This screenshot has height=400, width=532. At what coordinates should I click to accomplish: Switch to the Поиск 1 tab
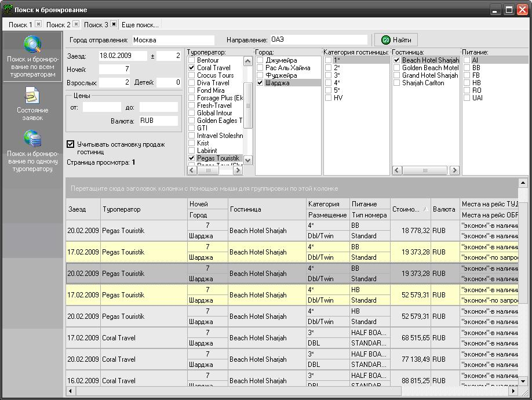[20, 25]
